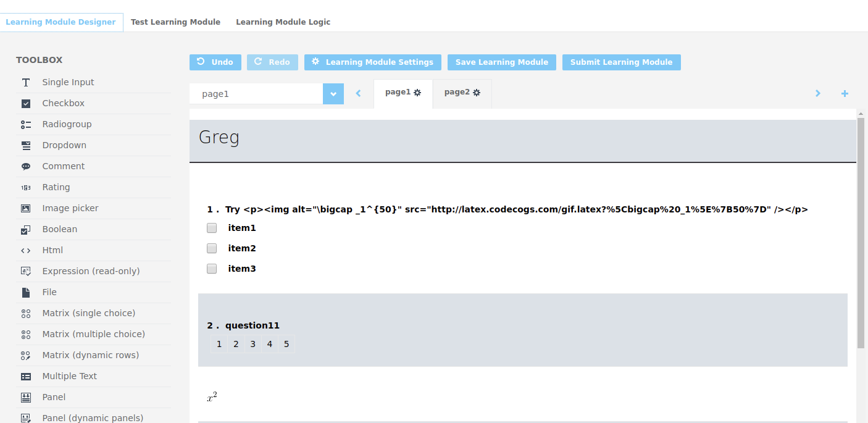This screenshot has width=868, height=423.
Task: Select the Greg module title
Action: pyautogui.click(x=219, y=137)
